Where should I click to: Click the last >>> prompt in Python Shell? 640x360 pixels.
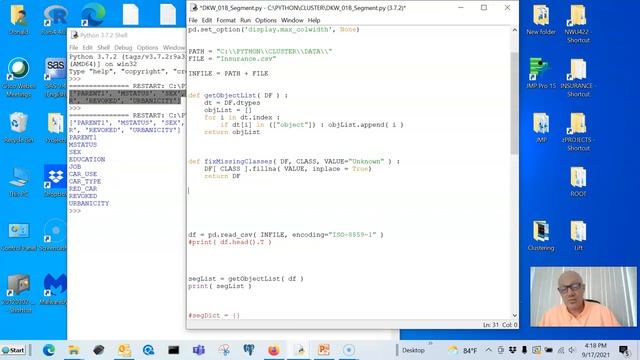[75, 211]
